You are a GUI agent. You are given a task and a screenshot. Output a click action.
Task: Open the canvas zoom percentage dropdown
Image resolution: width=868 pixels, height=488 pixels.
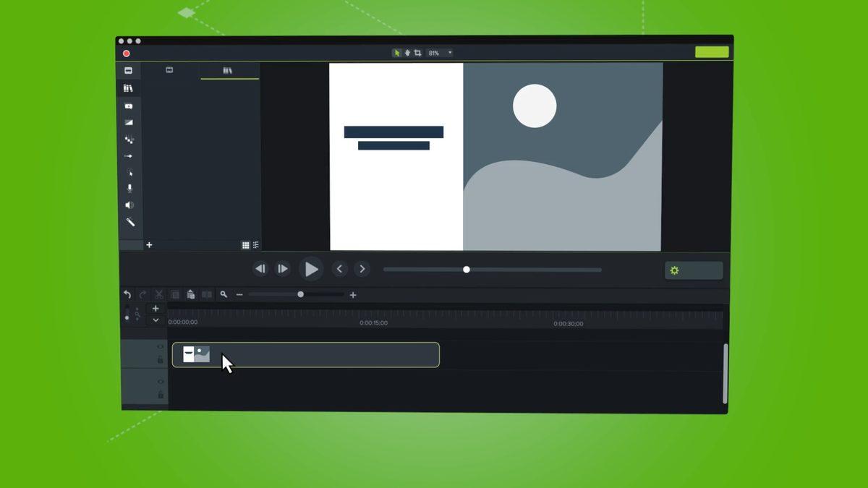coord(450,52)
